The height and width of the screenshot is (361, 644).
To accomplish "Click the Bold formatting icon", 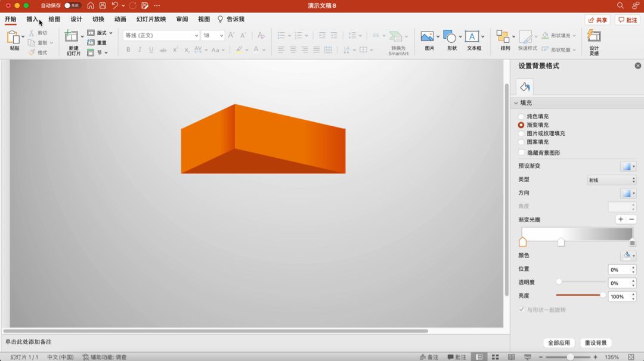I will click(128, 49).
